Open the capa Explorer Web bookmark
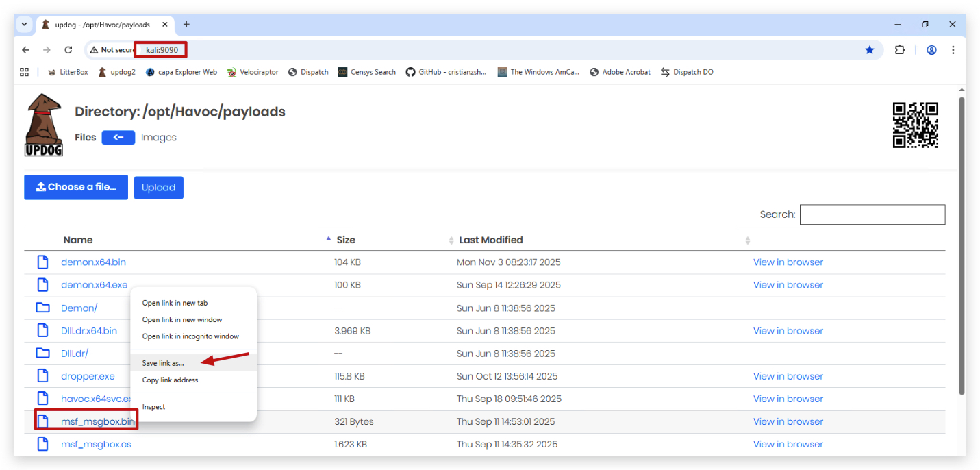The image size is (980, 470). 181,72
